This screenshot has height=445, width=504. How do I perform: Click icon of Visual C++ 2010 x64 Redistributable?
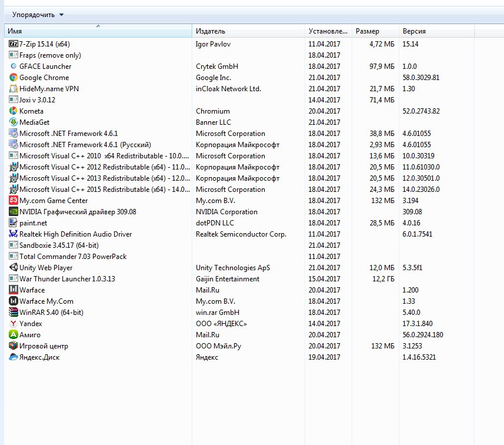pos(13,156)
